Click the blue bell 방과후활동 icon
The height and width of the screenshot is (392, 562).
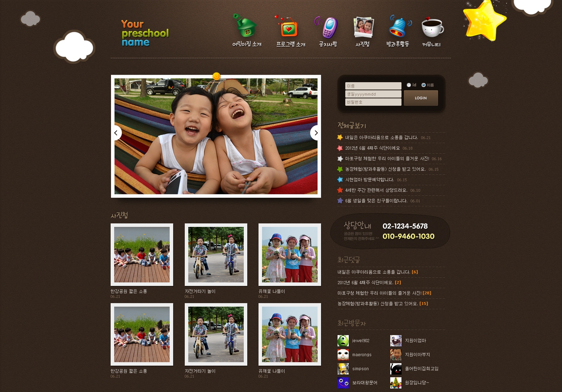click(398, 27)
